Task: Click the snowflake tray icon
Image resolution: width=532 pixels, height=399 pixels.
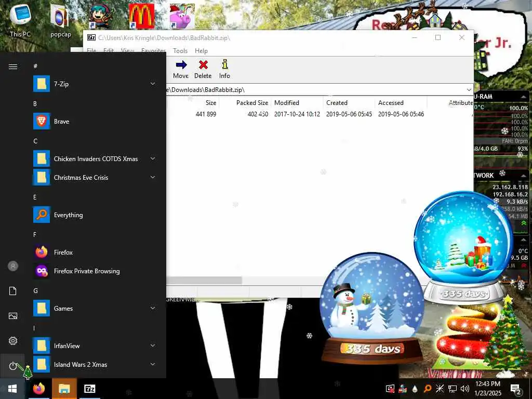Action: tap(440, 389)
